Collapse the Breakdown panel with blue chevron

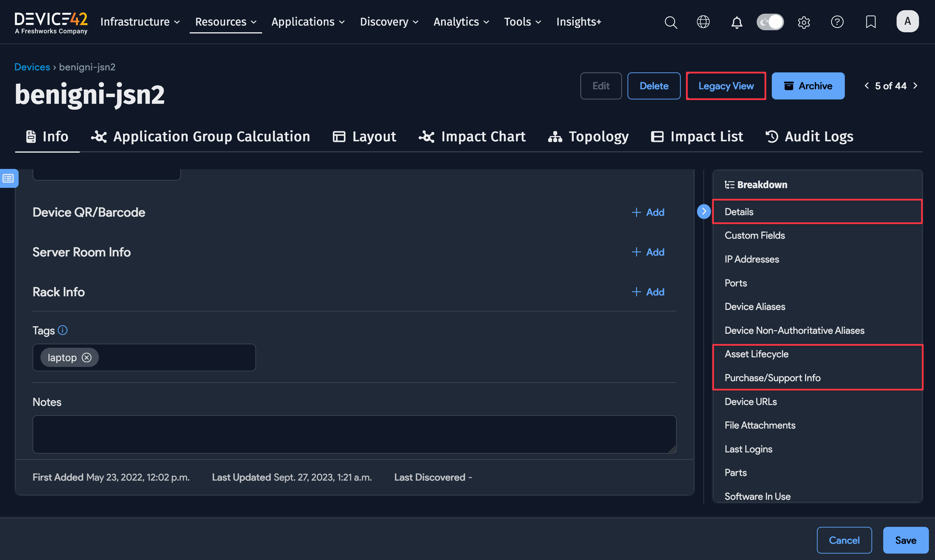click(704, 211)
